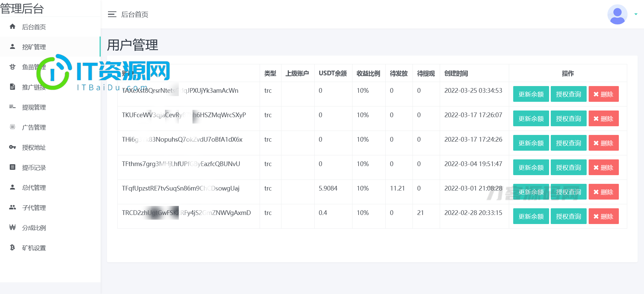Click the group icon beside 子代管理

pos(12,207)
